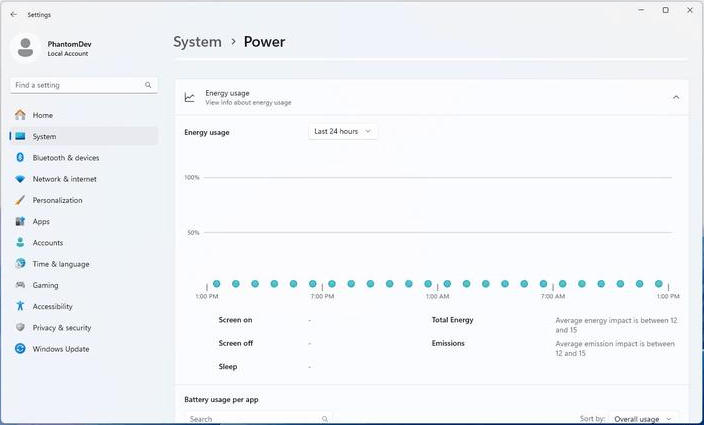Click the Screen on label
This screenshot has width=704, height=425.
pyautogui.click(x=235, y=320)
